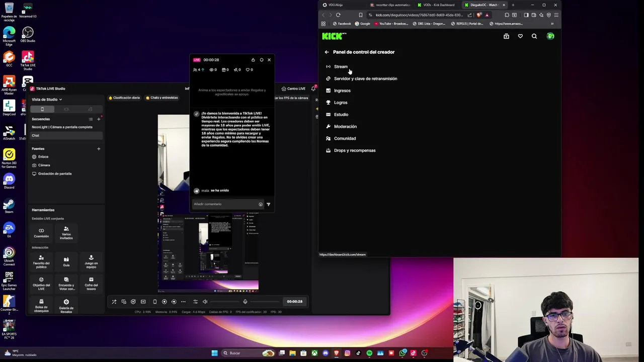Open Google bookmark
Viewport: 644px width, 362px height.
362,24
